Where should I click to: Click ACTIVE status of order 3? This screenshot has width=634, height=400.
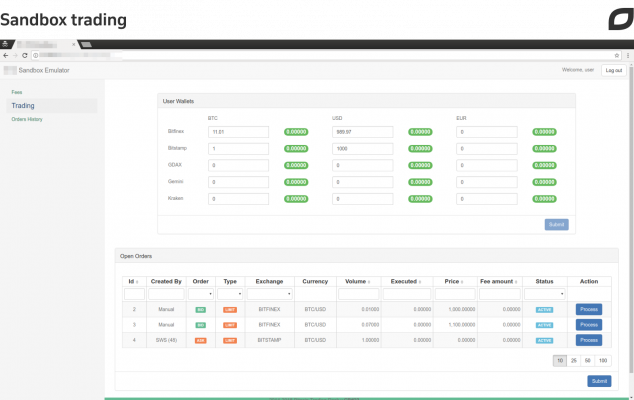pos(544,325)
